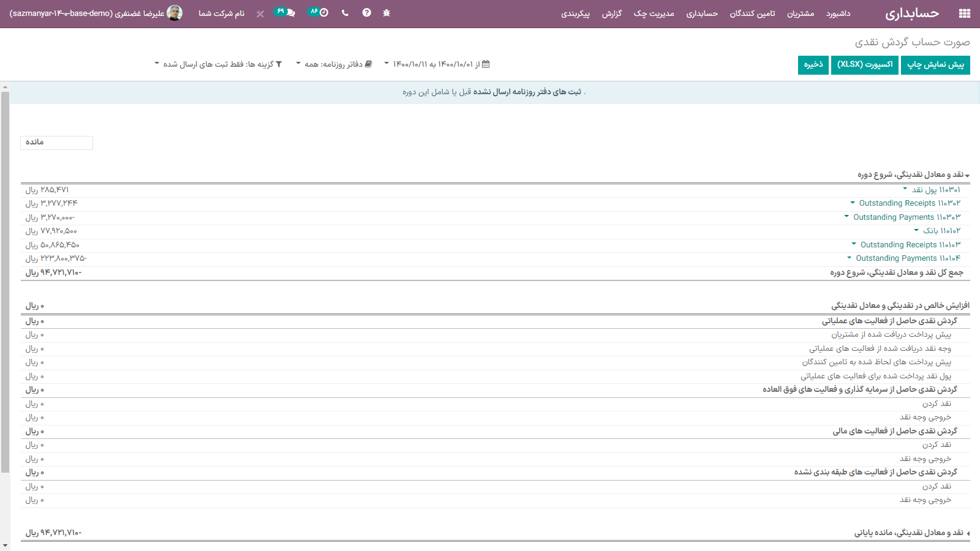Viewport: 980px width, 551px height.
Task: Open the گزارش menu
Action: pyautogui.click(x=611, y=13)
